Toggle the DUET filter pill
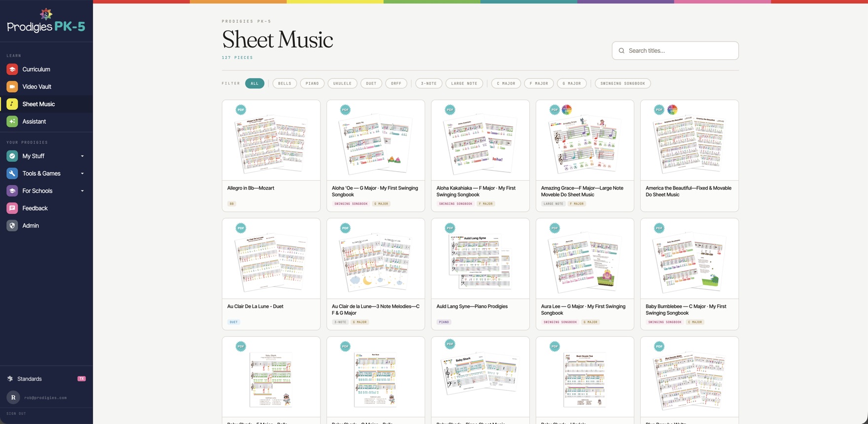868x424 pixels. pyautogui.click(x=371, y=83)
